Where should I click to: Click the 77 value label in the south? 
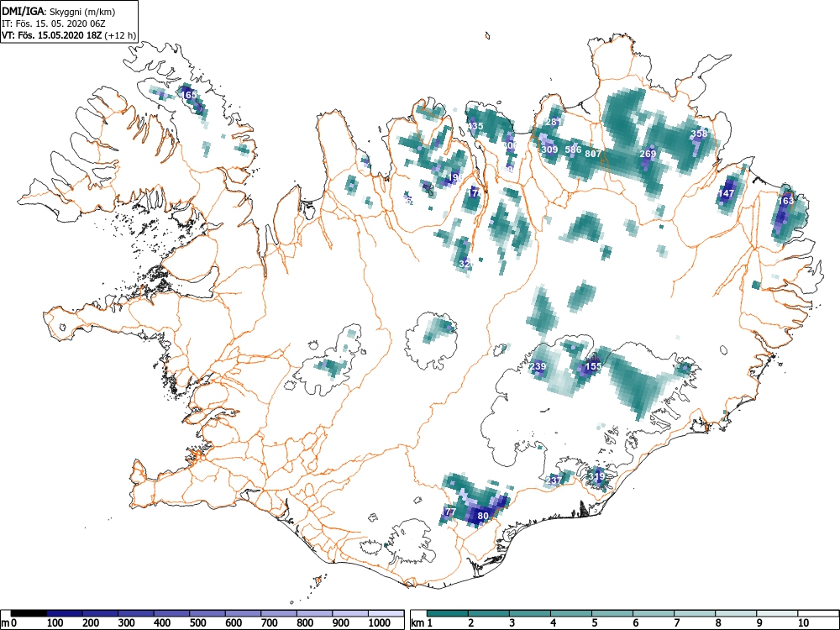[450, 512]
